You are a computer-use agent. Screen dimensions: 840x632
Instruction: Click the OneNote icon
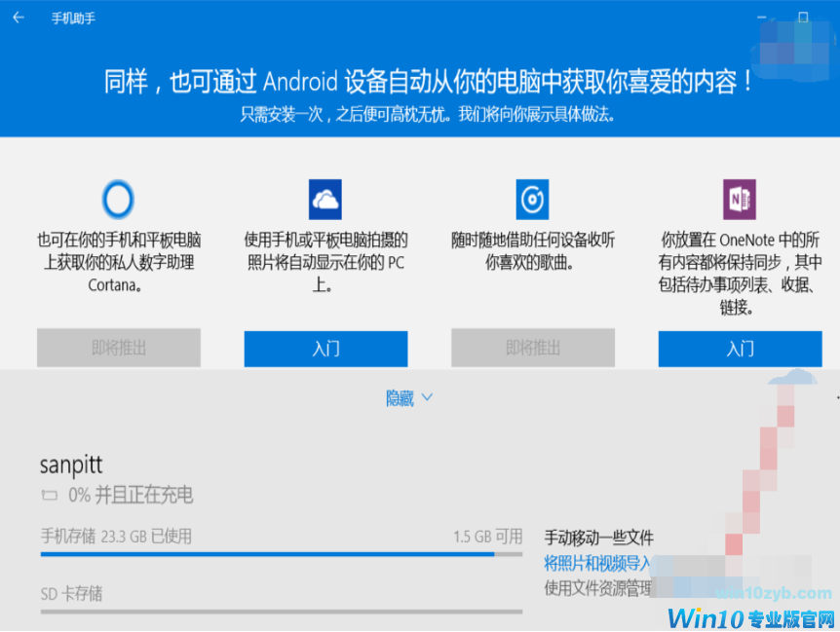(x=740, y=199)
